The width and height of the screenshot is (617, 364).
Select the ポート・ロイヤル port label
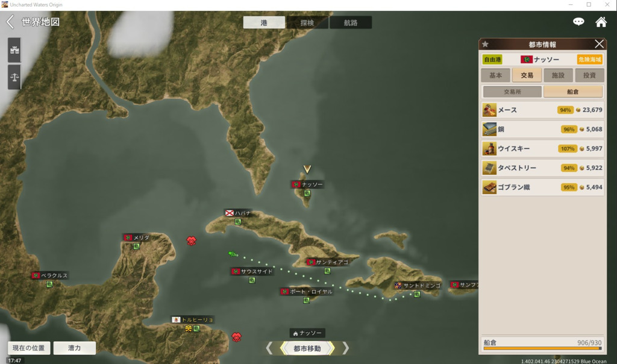click(x=307, y=292)
